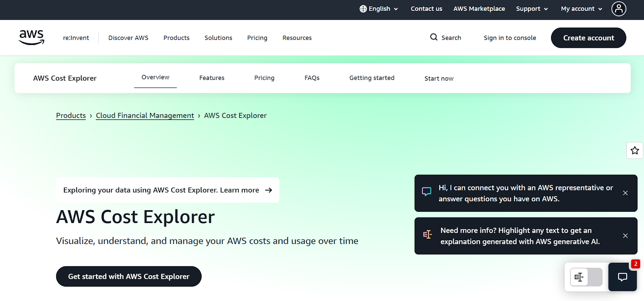Open the user profile avatar icon
The width and height of the screenshot is (644, 301).
coord(619,8)
